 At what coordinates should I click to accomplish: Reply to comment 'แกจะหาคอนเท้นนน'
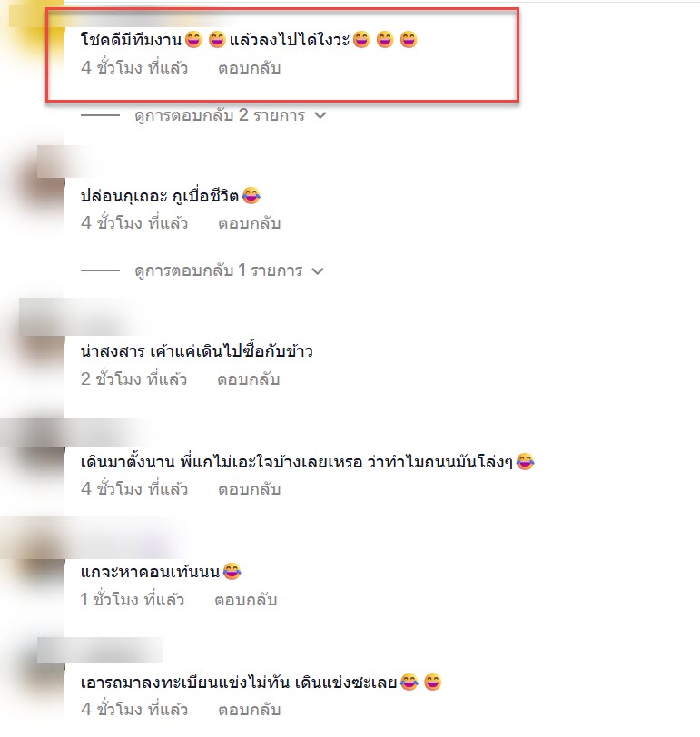(x=245, y=600)
